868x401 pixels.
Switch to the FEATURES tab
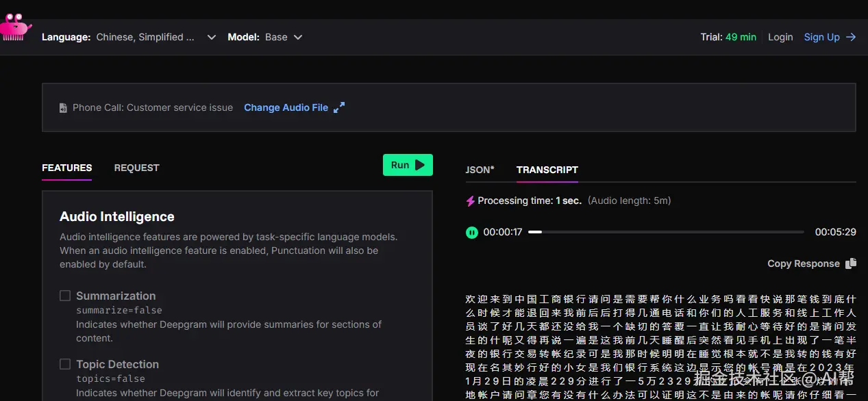coord(66,168)
